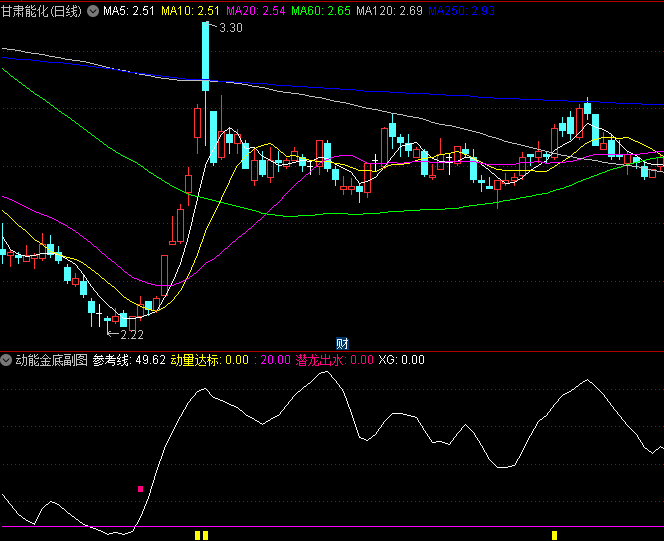Click the 2.22 low price marker
Image resolution: width=664 pixels, height=541 pixels.
point(131,335)
